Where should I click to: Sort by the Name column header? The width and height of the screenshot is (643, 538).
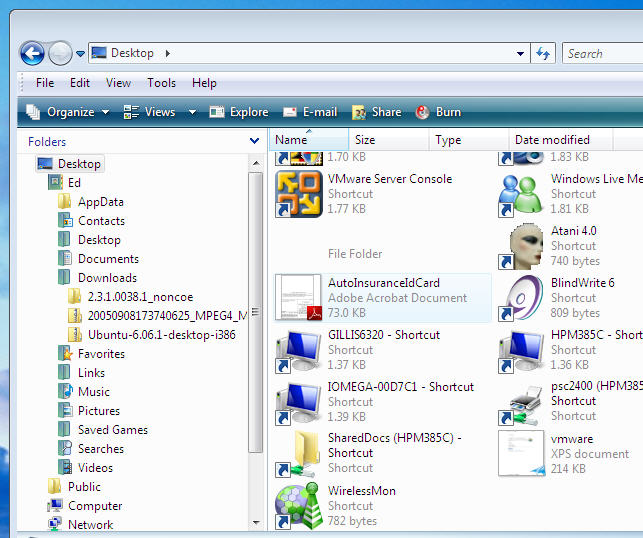pos(309,140)
